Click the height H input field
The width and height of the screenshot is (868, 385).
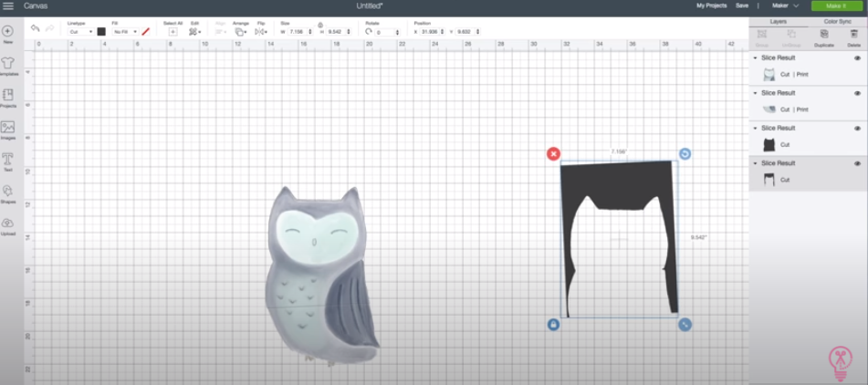pyautogui.click(x=338, y=32)
